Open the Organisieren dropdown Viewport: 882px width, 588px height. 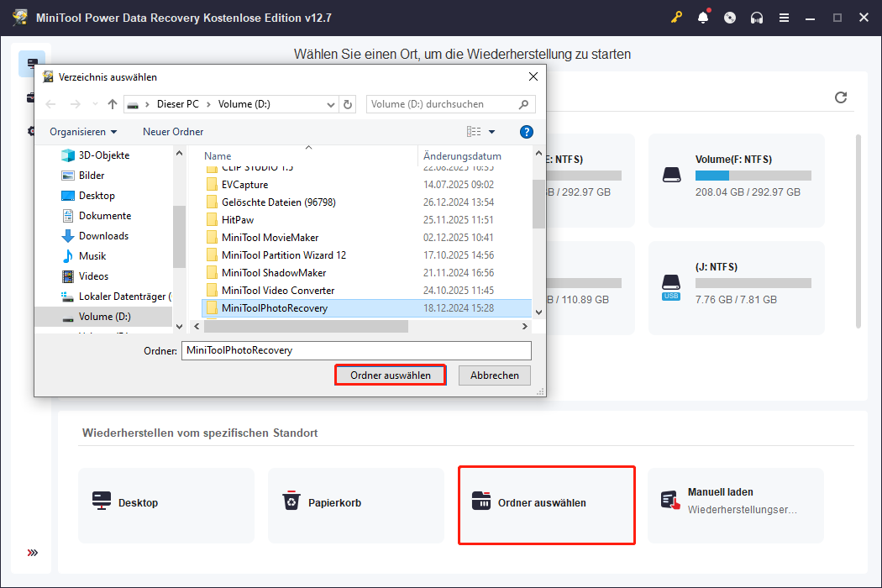pyautogui.click(x=81, y=131)
